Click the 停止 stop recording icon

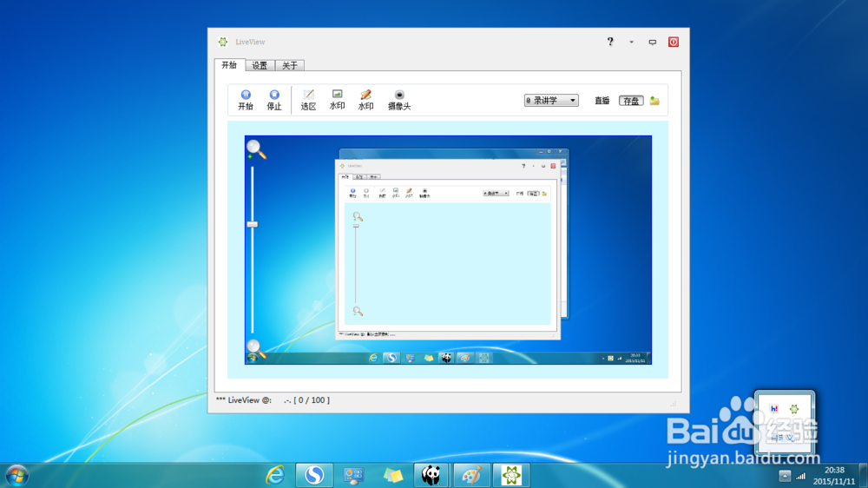pyautogui.click(x=274, y=100)
